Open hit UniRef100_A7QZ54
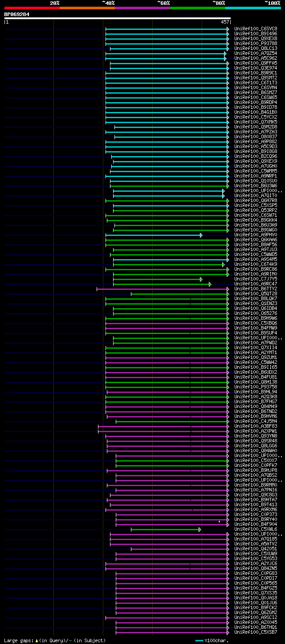 click(256, 53)
